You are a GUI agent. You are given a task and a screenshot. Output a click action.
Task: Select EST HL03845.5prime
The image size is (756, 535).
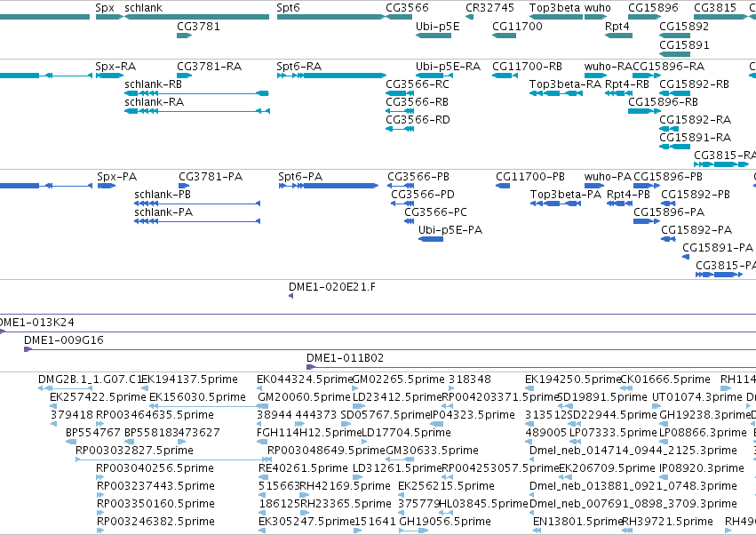(483, 504)
